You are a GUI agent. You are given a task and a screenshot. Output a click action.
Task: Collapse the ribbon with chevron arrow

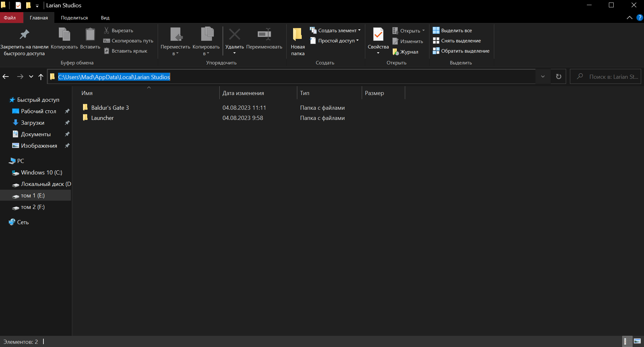(x=629, y=18)
